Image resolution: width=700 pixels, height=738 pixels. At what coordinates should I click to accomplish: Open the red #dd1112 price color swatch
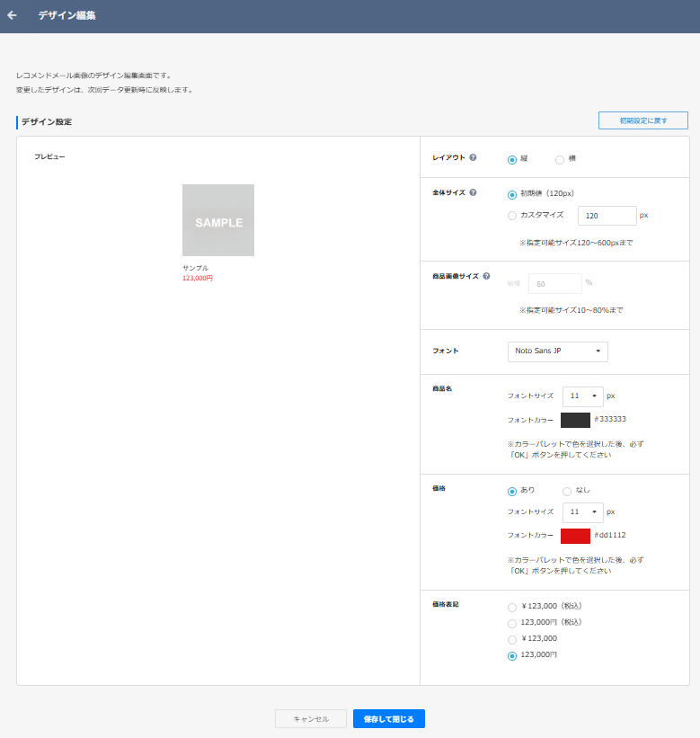coord(575,536)
